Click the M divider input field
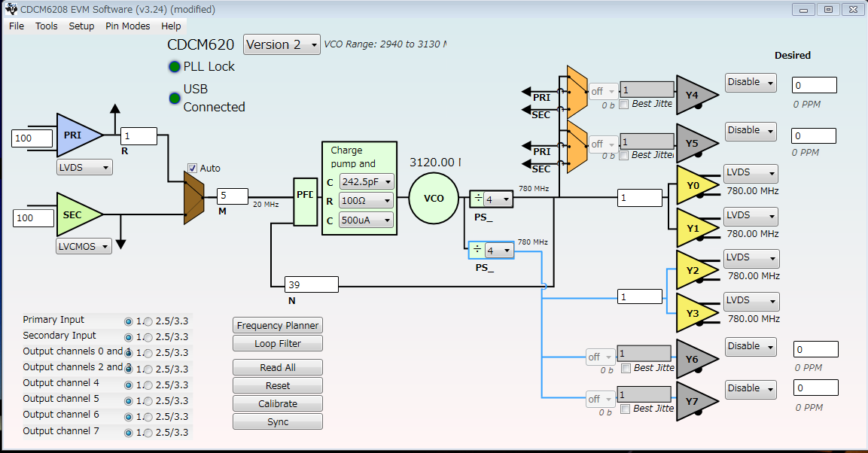The height and width of the screenshot is (453, 868). 233,196
